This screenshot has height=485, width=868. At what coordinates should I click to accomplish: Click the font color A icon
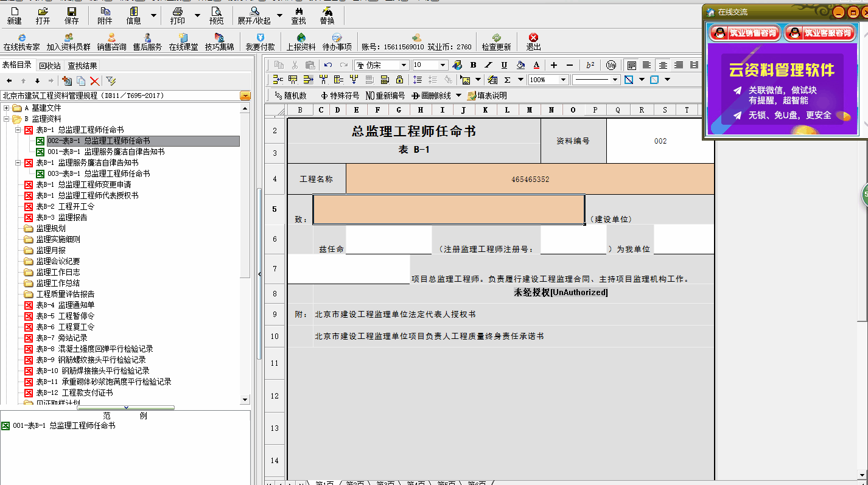(536, 65)
